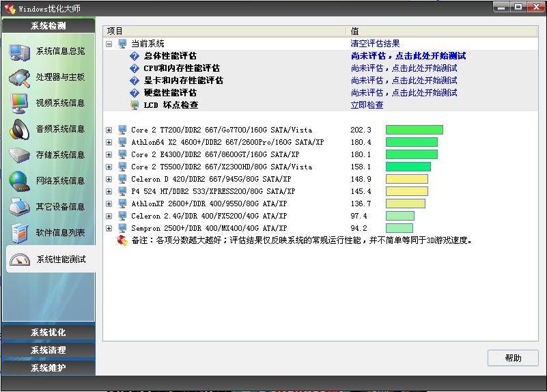Expand the Core 2 T7200 entry

tap(109, 130)
